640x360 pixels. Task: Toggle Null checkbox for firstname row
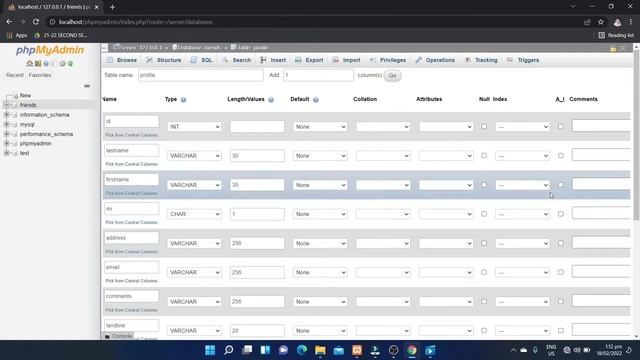coord(484,185)
